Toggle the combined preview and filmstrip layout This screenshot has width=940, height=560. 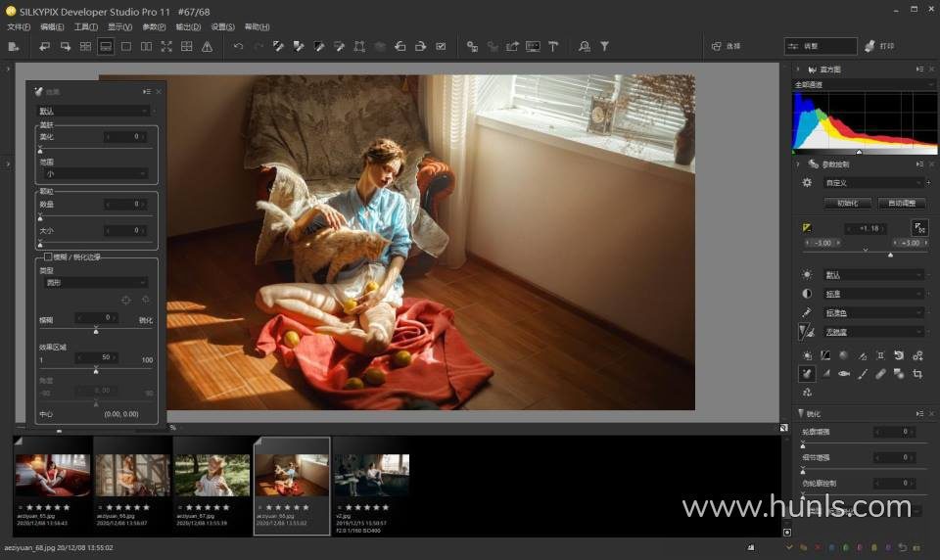click(x=105, y=46)
